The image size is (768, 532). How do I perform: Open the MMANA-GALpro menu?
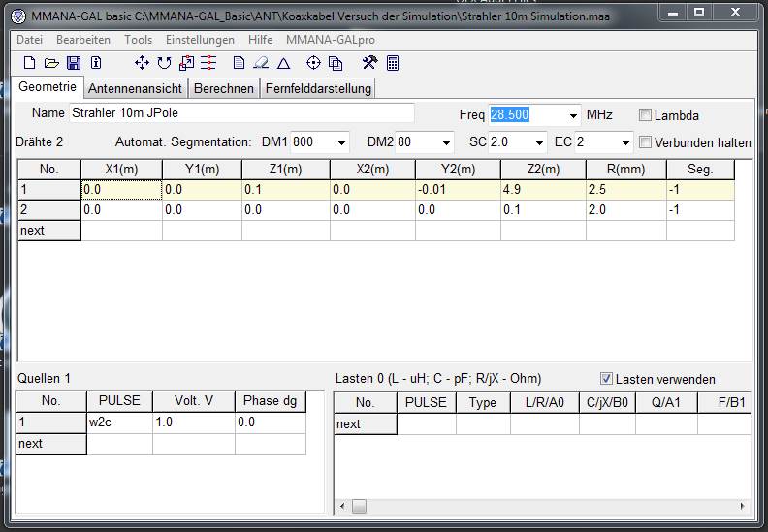(331, 40)
